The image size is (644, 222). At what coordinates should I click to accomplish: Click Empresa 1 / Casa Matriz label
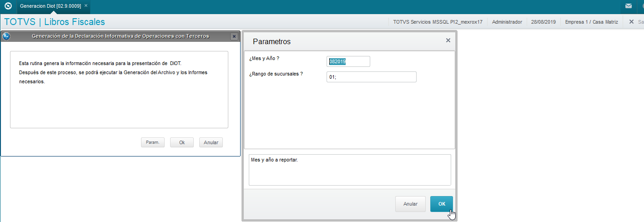click(591, 22)
